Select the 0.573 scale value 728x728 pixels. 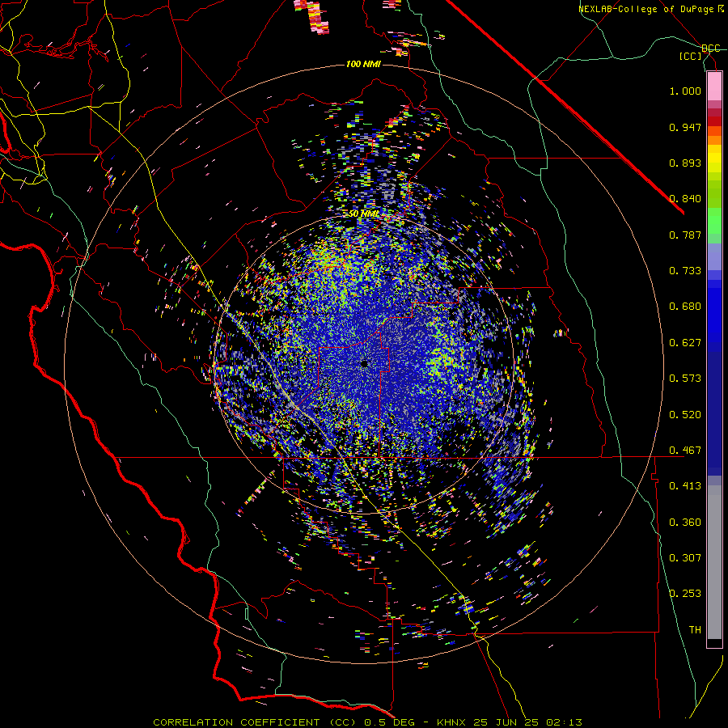point(685,379)
